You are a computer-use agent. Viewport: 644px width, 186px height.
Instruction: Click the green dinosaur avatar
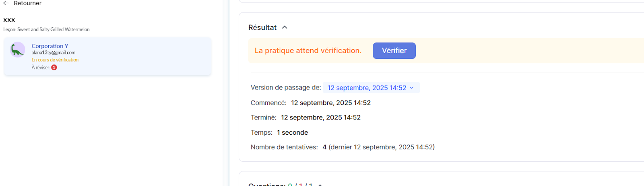pyautogui.click(x=17, y=50)
